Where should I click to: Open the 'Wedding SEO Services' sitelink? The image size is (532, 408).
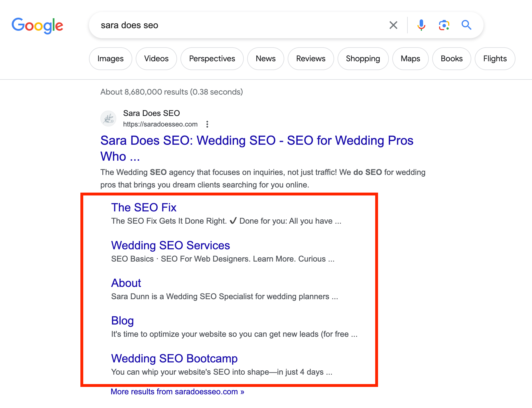click(170, 245)
